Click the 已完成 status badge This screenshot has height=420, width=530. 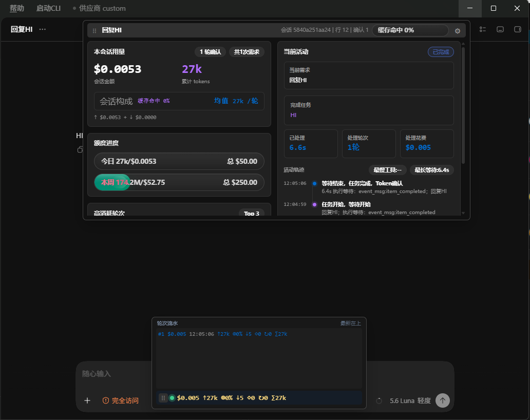pos(441,52)
